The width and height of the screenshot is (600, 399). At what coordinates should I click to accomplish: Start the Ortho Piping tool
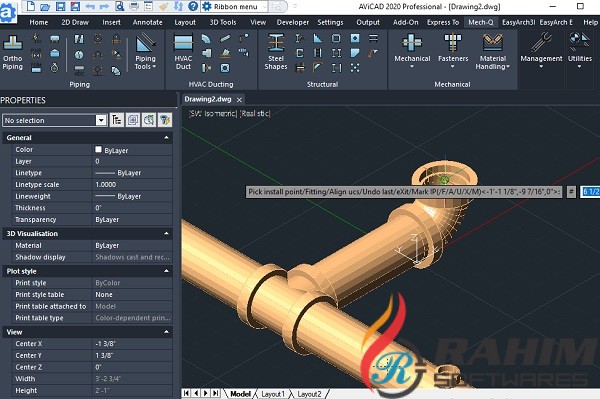pos(13,53)
